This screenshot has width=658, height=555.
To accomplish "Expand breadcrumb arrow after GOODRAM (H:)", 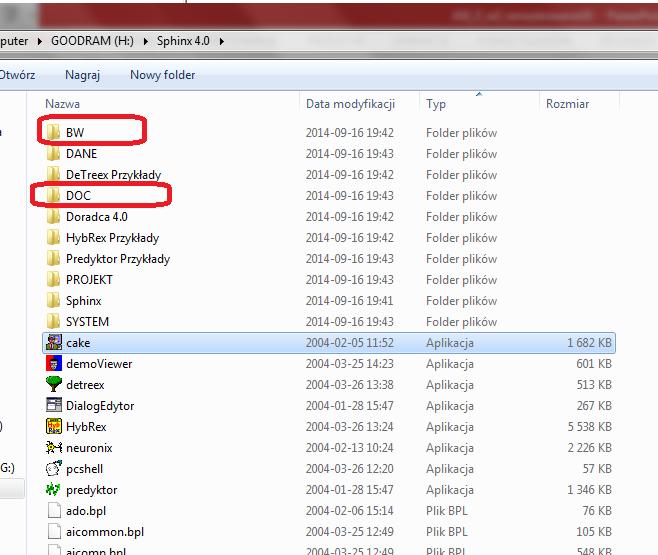I will [x=145, y=41].
